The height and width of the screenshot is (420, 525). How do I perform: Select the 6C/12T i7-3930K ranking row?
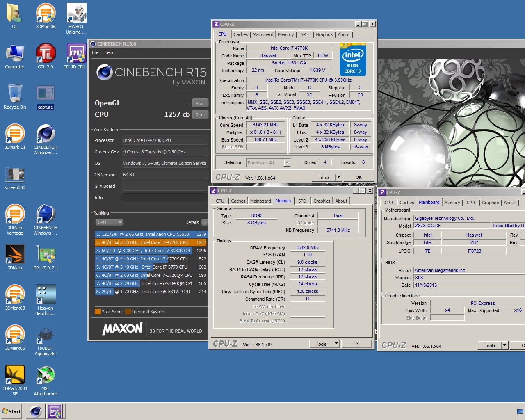(x=151, y=251)
